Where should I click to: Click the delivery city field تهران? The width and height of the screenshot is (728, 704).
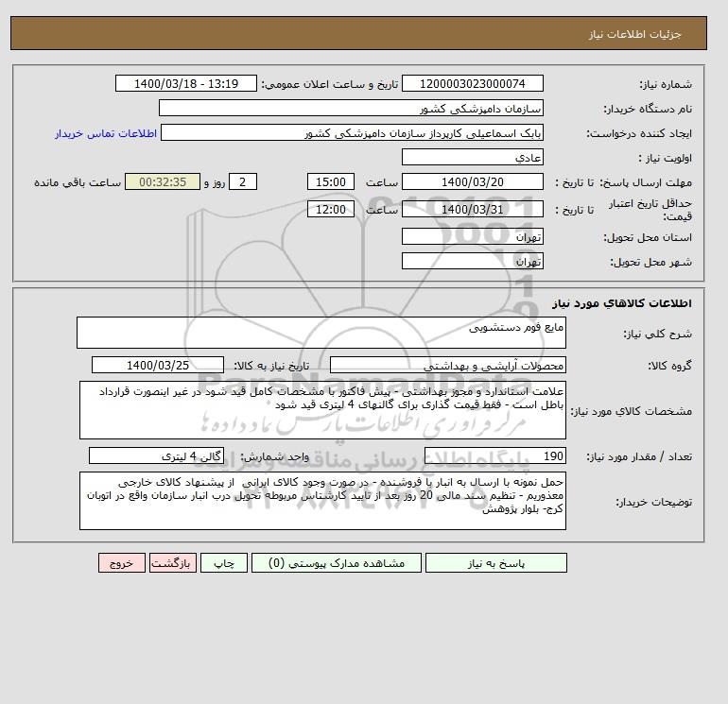472,261
